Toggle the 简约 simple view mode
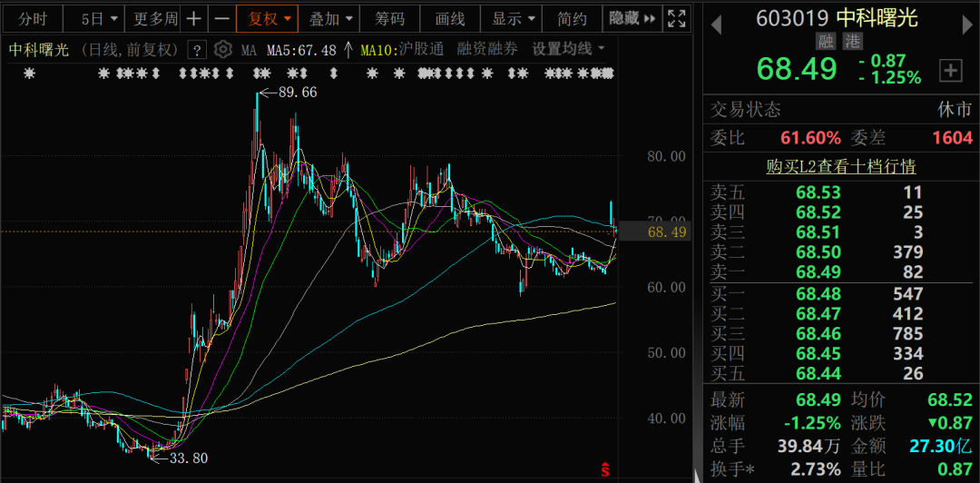This screenshot has width=980, height=483. coord(573,18)
